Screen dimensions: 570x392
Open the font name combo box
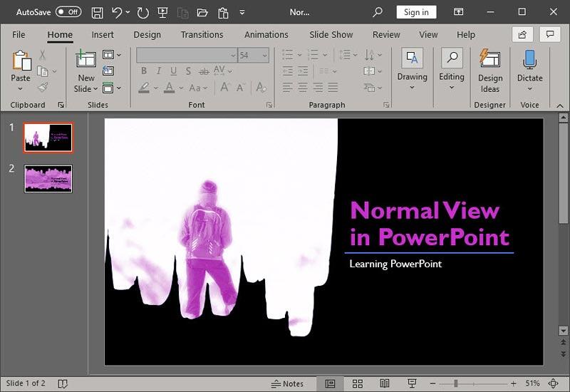(x=187, y=56)
